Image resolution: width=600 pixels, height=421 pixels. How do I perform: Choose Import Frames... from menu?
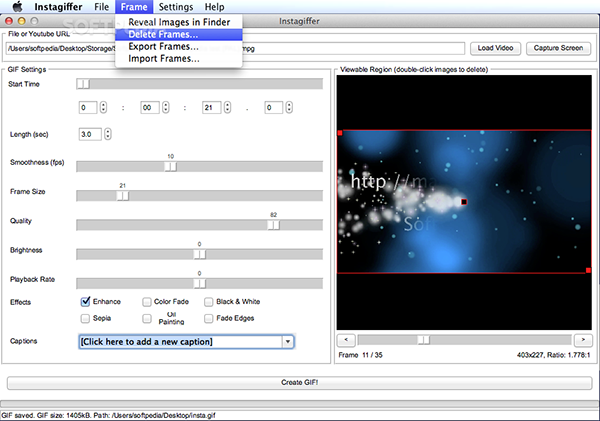coord(179,59)
